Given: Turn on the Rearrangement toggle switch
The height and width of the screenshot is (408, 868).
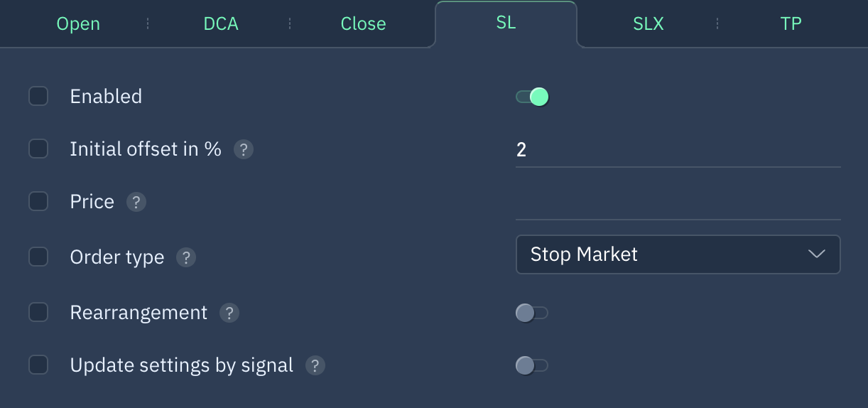Looking at the screenshot, I should (x=532, y=313).
